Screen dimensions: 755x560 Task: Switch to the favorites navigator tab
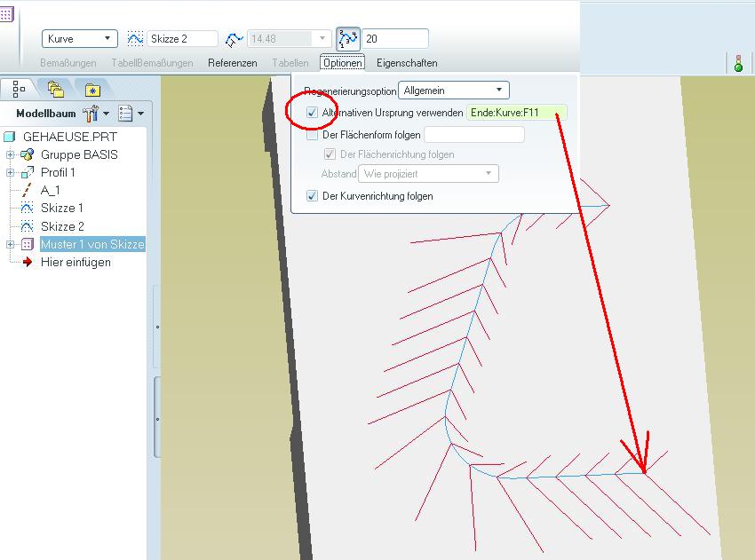[x=92, y=90]
